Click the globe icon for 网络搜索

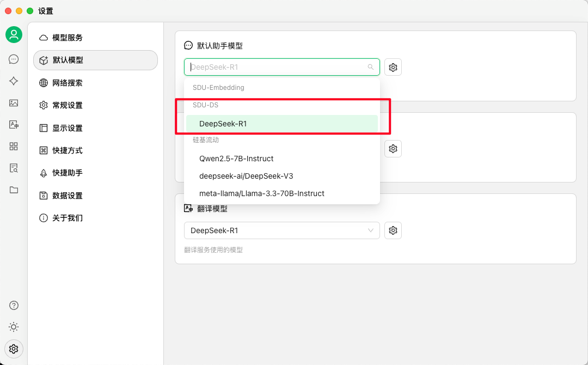44,83
